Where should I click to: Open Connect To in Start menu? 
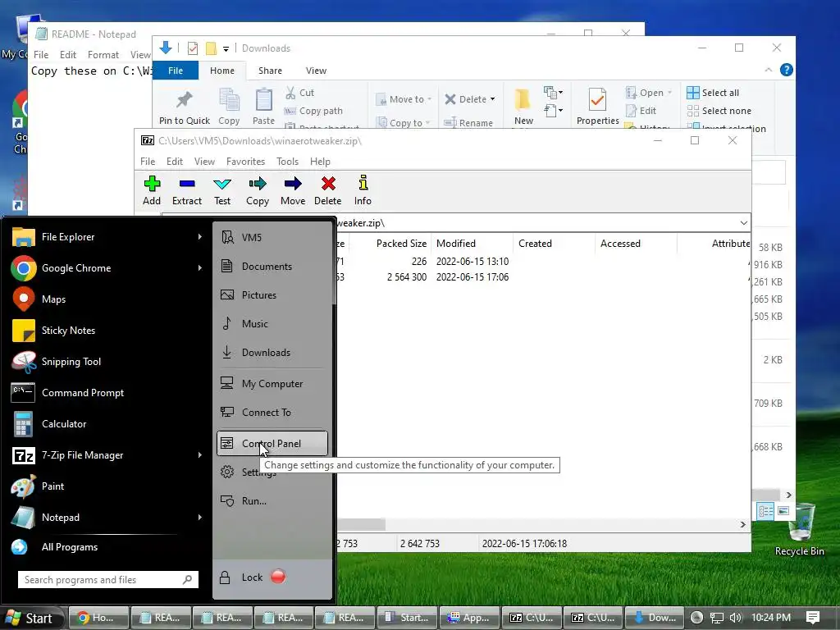point(272,412)
